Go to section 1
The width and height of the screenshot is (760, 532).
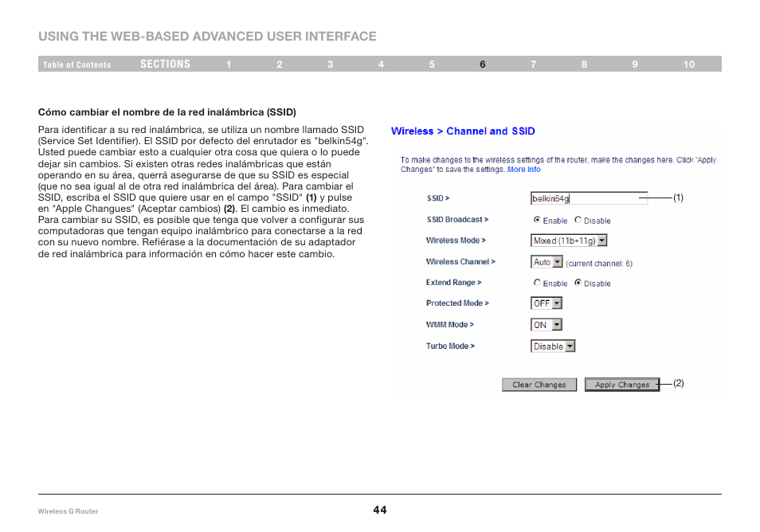pyautogui.click(x=229, y=65)
